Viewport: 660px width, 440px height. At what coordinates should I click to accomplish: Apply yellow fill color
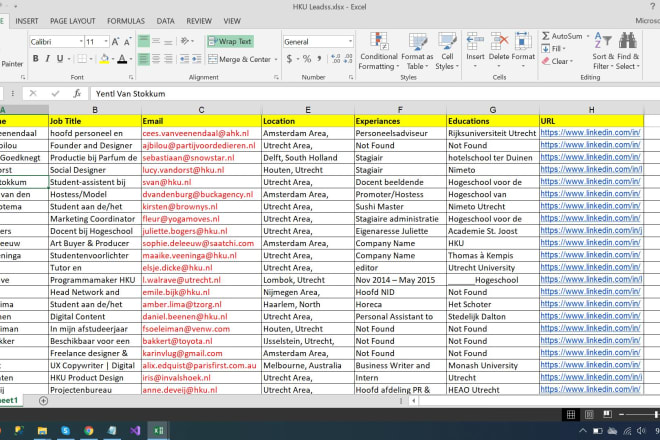104,59
